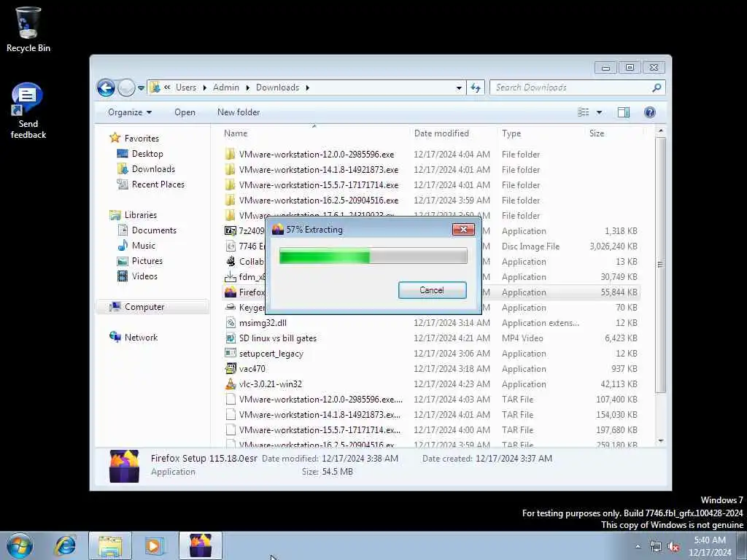Image resolution: width=747 pixels, height=560 pixels.
Task: Click the search magnifier icon
Action: pos(657,87)
